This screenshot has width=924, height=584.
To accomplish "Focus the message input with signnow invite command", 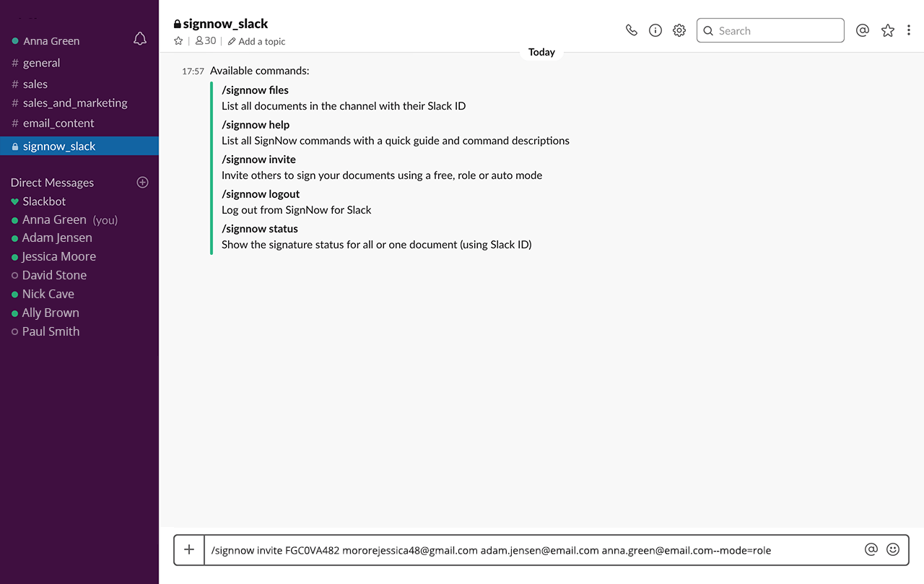I will (533, 549).
